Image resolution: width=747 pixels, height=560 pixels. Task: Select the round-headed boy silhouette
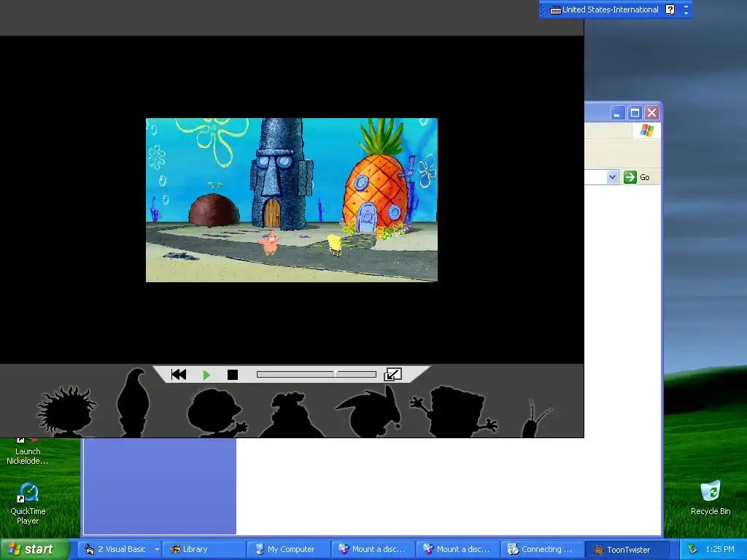tap(216, 413)
